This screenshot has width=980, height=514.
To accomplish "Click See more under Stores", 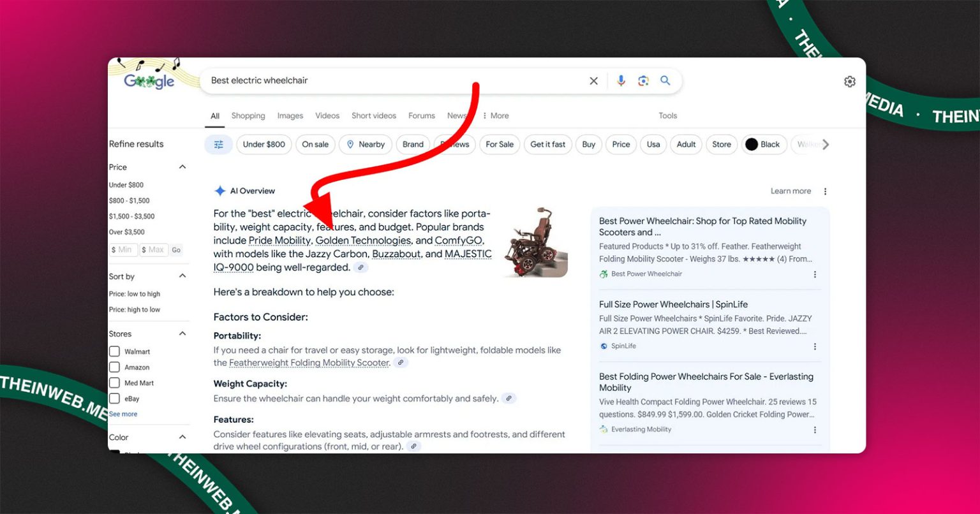I will [123, 415].
